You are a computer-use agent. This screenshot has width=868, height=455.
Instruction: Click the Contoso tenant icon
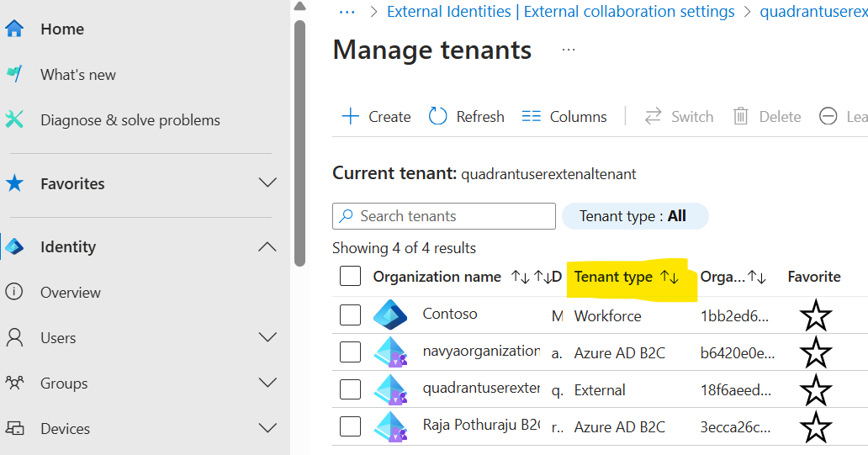(390, 315)
